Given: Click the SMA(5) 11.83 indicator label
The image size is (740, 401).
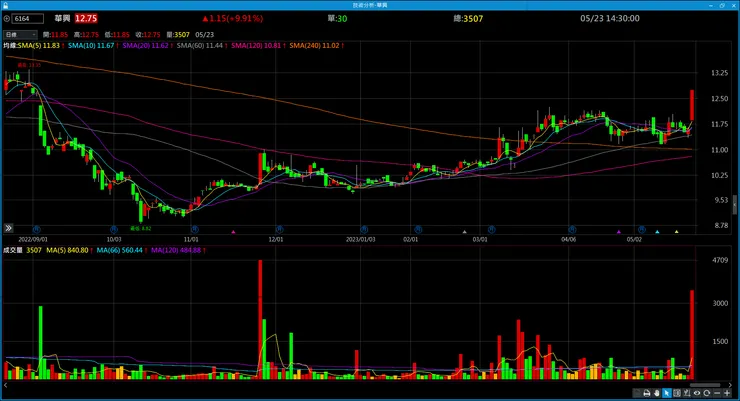Looking at the screenshot, I should pos(39,46).
